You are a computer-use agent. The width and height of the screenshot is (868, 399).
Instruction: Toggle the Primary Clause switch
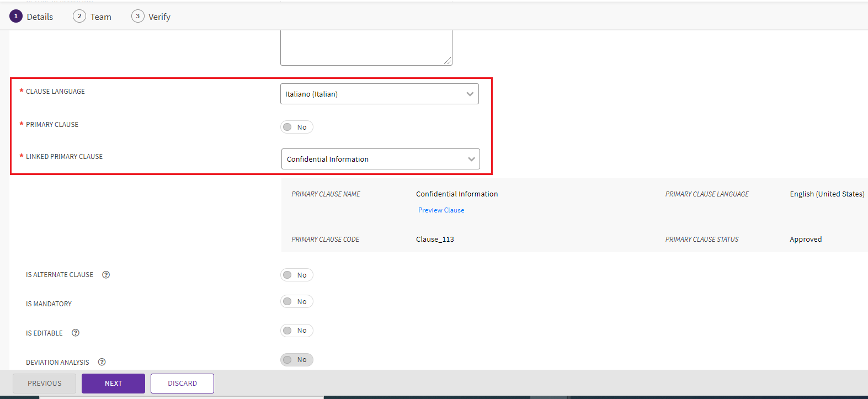coord(296,127)
